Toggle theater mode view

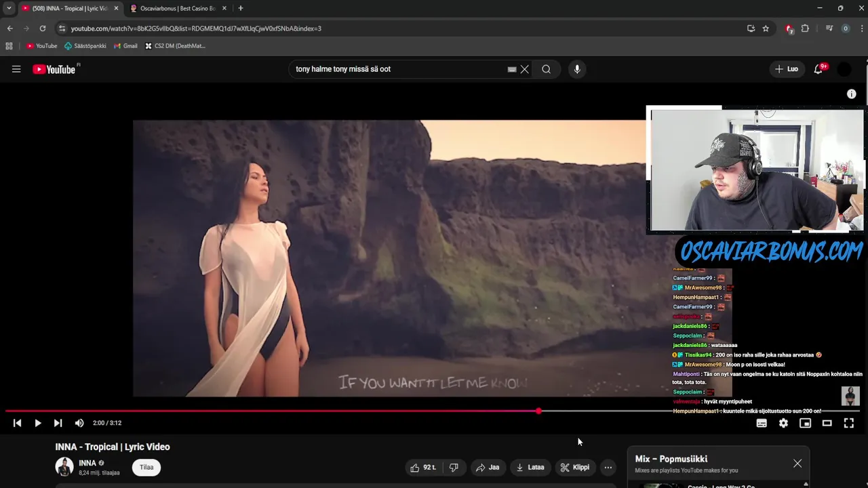(827, 423)
